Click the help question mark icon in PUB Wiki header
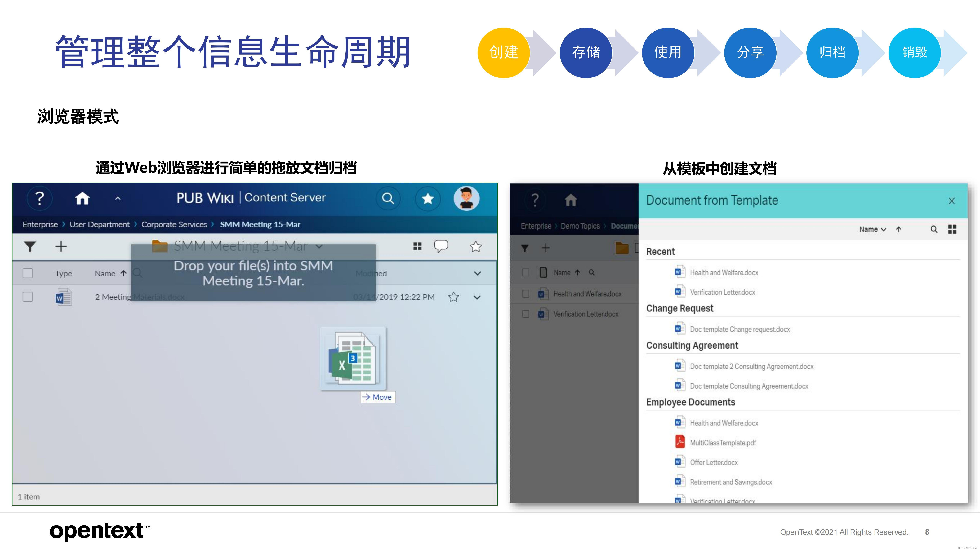Screen dimensions: 980x551 pos(39,199)
